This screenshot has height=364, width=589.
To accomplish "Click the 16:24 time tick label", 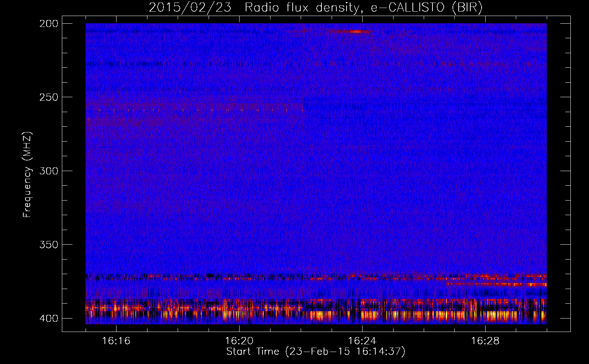I will [x=362, y=341].
